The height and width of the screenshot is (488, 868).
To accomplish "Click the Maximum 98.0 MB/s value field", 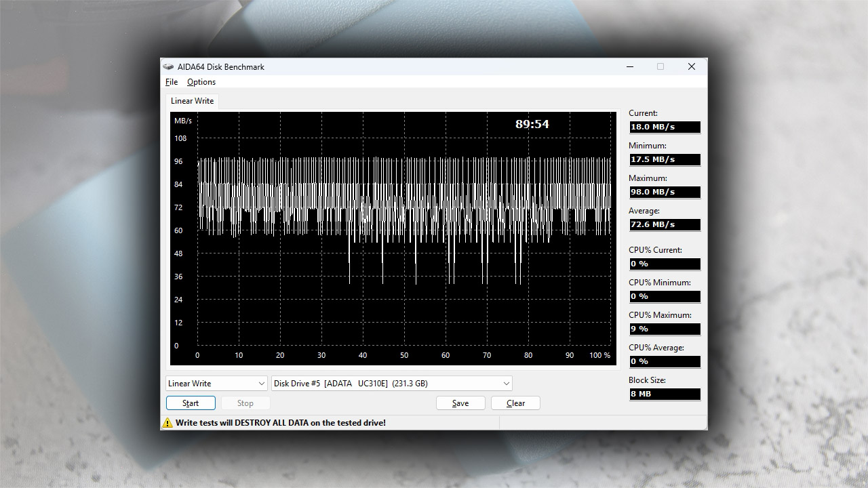I will (x=665, y=192).
